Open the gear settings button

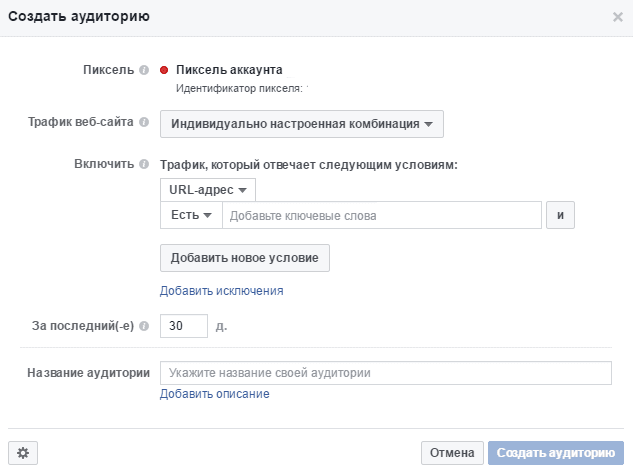[x=23, y=453]
